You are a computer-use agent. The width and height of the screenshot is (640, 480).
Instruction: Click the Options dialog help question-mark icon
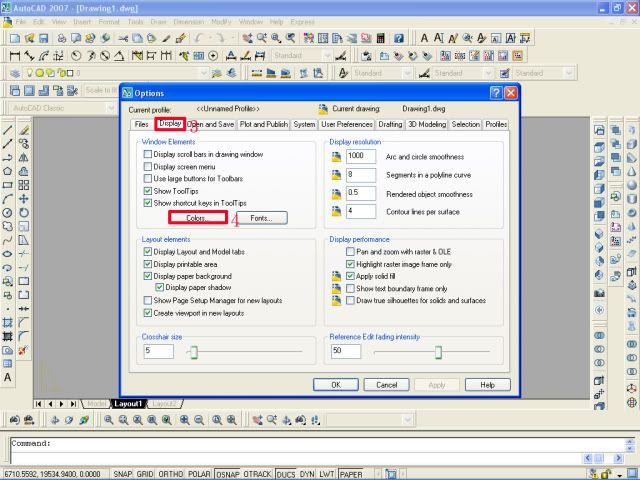(x=496, y=92)
